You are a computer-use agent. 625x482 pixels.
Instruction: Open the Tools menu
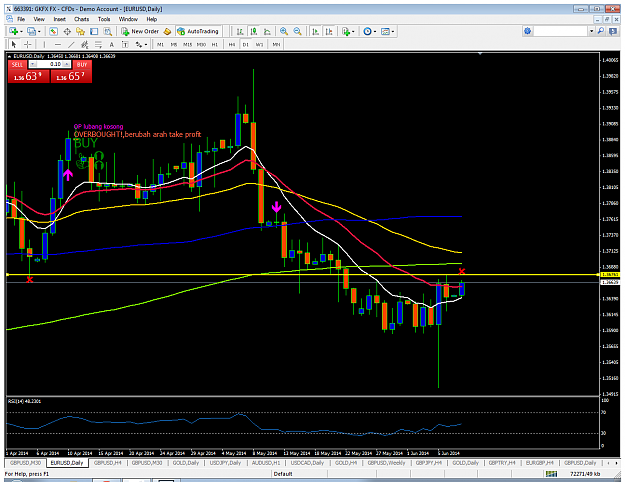104,19
